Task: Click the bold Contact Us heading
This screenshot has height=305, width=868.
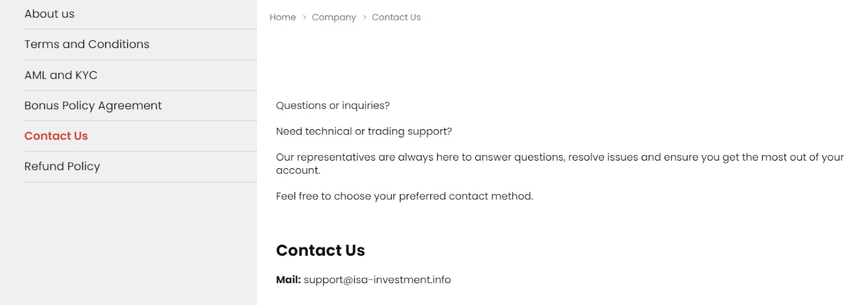Action: coord(320,250)
